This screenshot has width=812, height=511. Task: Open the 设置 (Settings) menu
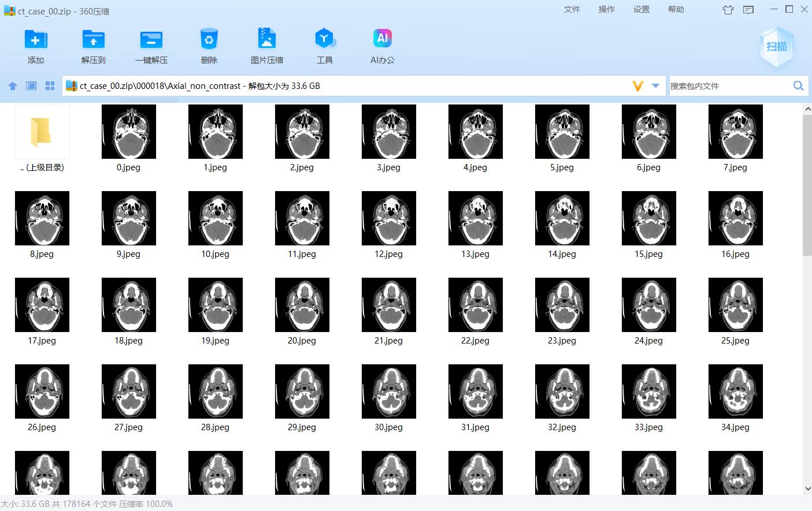tap(641, 9)
